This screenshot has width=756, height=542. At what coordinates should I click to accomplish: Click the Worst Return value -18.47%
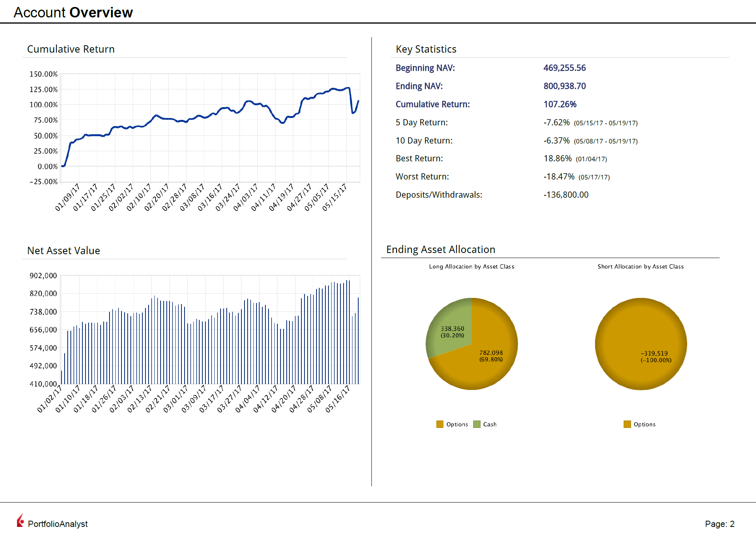[559, 177]
